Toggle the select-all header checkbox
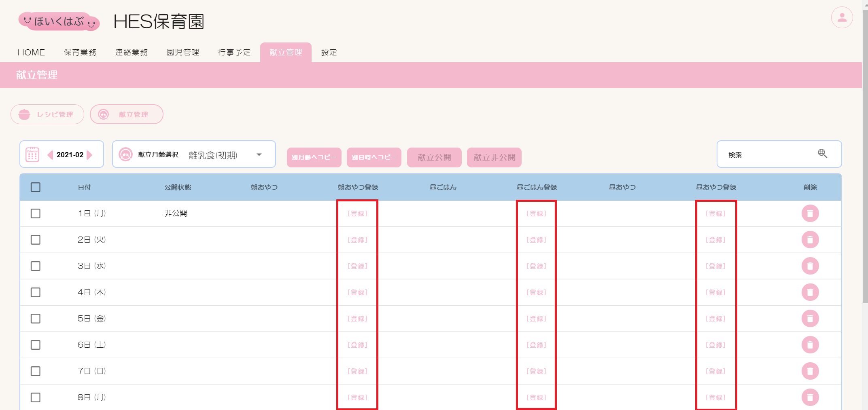Screen dimensions: 868x410 tap(36, 187)
